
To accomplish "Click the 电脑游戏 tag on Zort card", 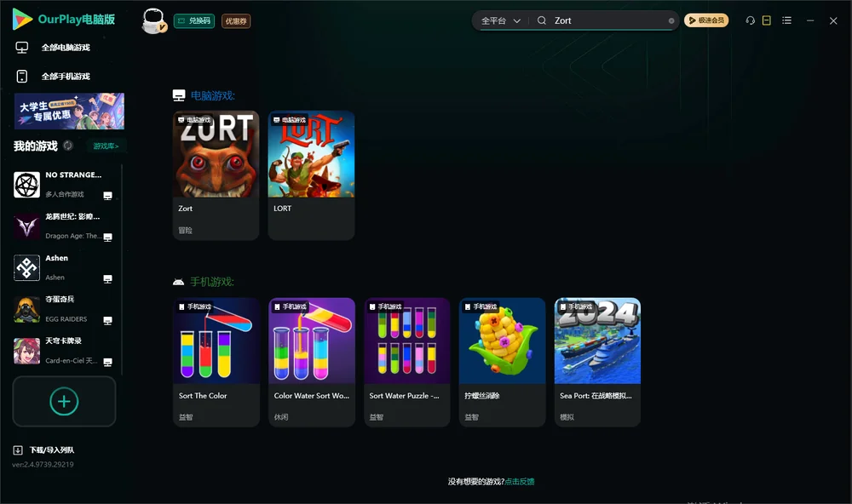I will tap(194, 119).
